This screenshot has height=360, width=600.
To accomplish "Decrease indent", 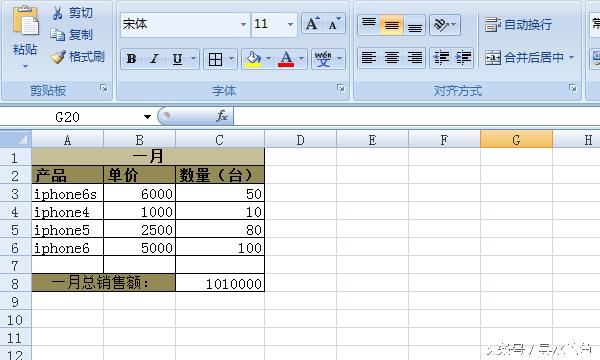I will [441, 58].
